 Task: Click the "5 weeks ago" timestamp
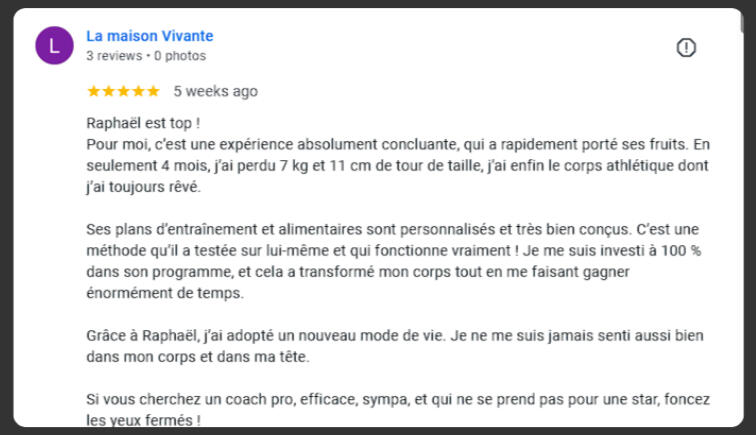(215, 91)
